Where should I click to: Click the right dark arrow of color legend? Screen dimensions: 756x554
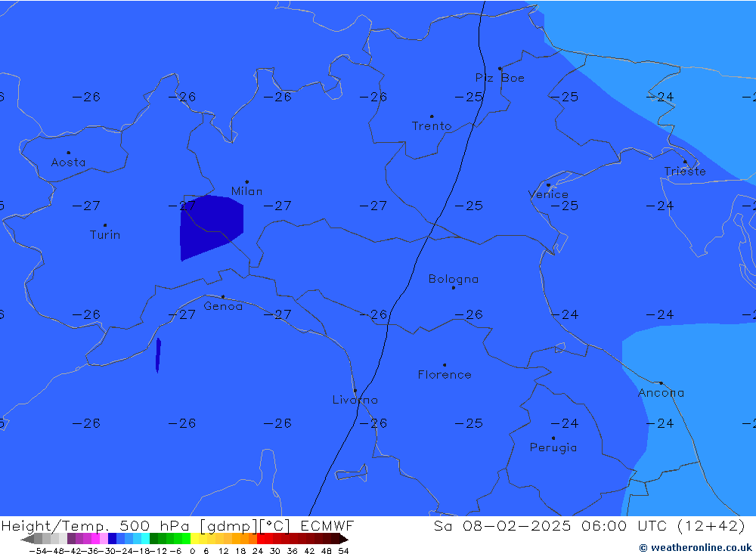[343, 539]
